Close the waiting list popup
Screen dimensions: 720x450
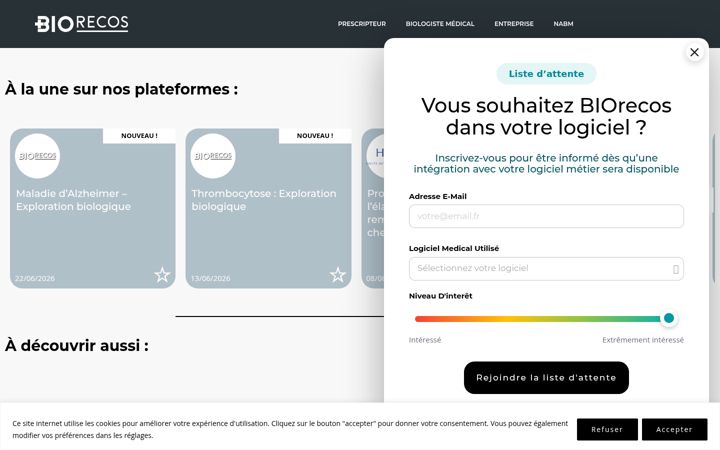coord(694,52)
